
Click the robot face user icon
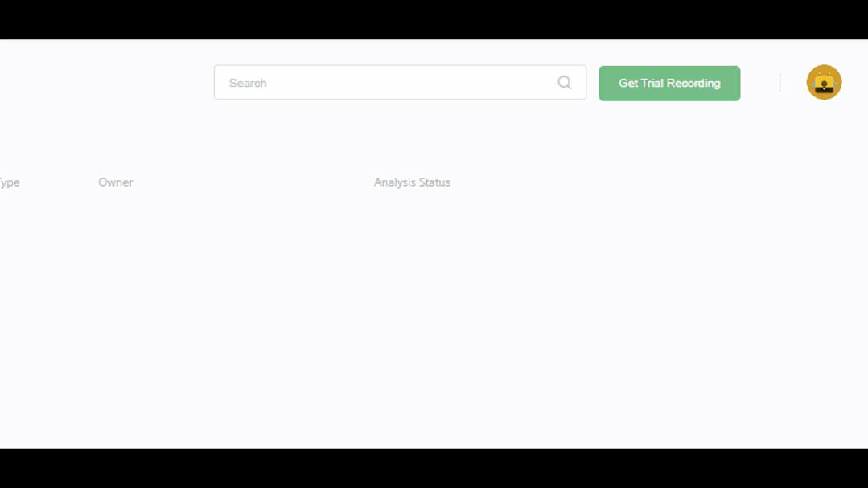tap(824, 83)
